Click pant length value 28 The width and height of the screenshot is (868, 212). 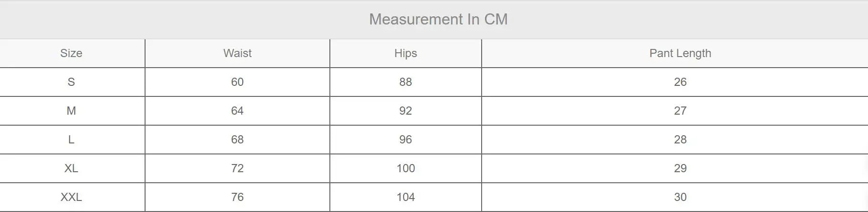(x=680, y=140)
